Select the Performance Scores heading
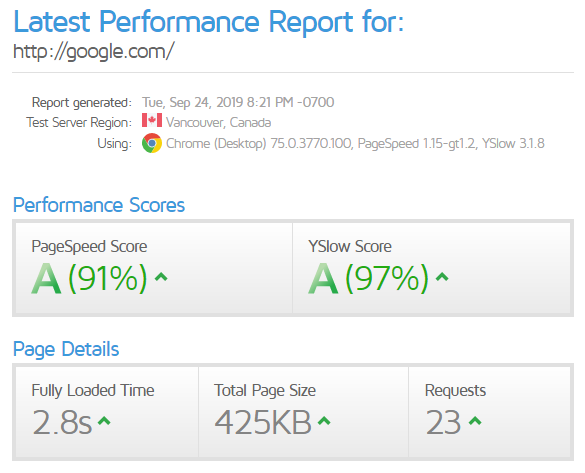 [99, 205]
